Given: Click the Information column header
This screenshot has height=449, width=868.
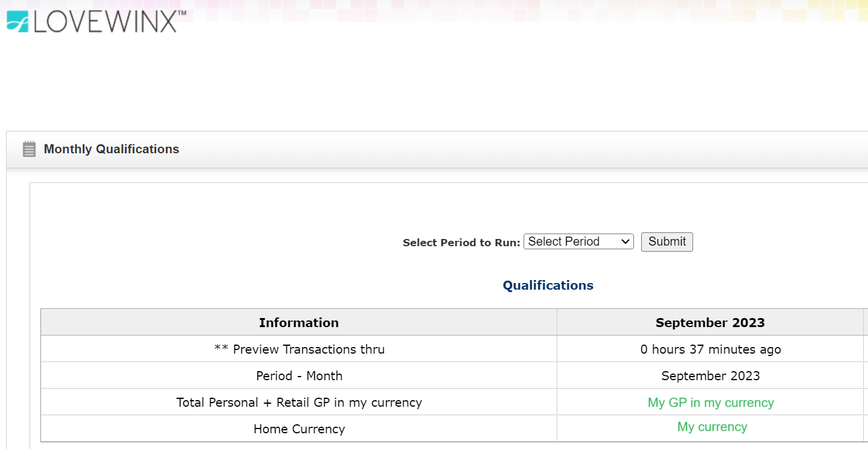Looking at the screenshot, I should (x=299, y=323).
